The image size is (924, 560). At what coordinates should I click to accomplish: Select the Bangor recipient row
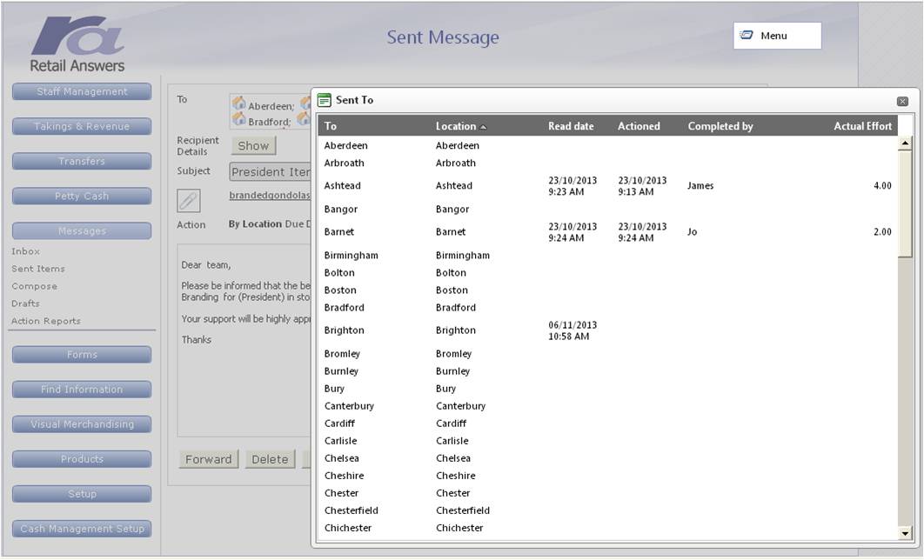607,209
